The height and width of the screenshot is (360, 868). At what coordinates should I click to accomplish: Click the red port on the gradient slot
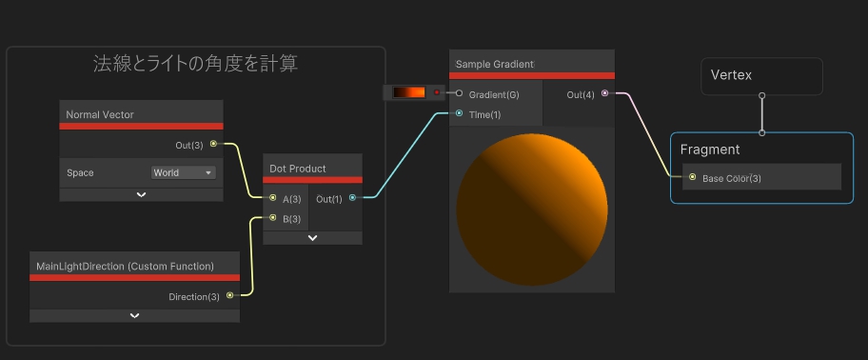click(x=437, y=92)
